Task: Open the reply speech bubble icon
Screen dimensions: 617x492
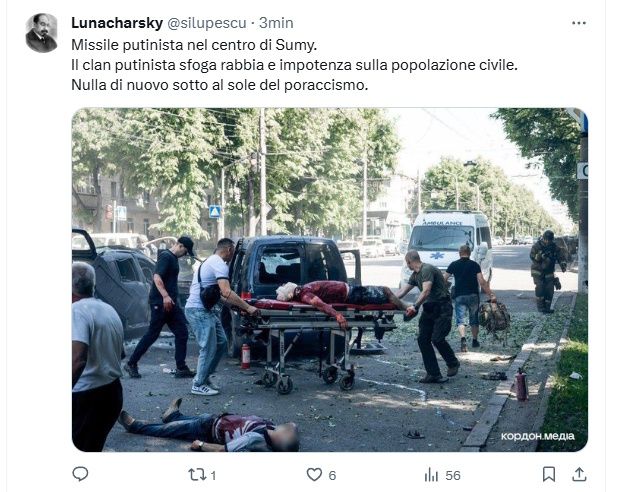Action: coord(80,474)
